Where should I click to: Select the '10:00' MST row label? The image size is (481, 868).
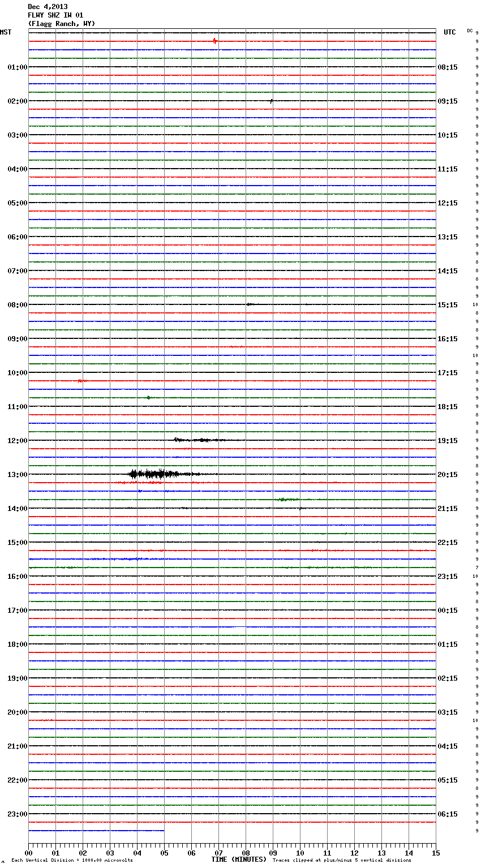pyautogui.click(x=18, y=373)
